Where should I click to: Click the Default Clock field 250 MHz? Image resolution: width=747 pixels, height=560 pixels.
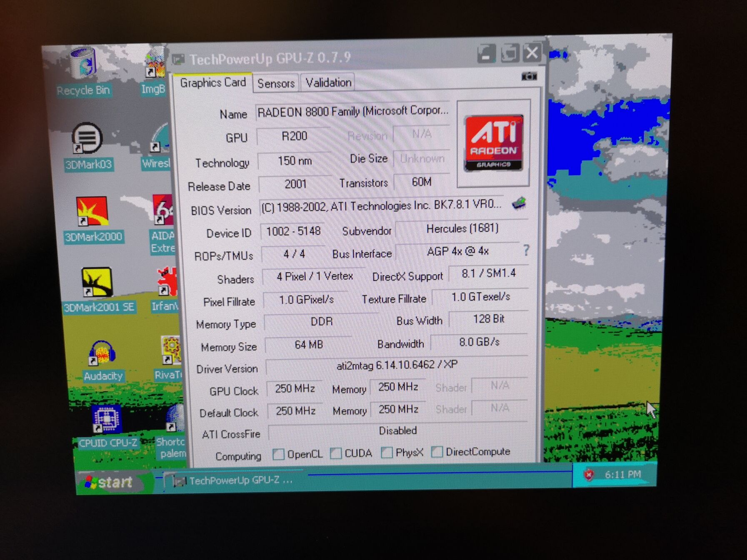pos(295,411)
